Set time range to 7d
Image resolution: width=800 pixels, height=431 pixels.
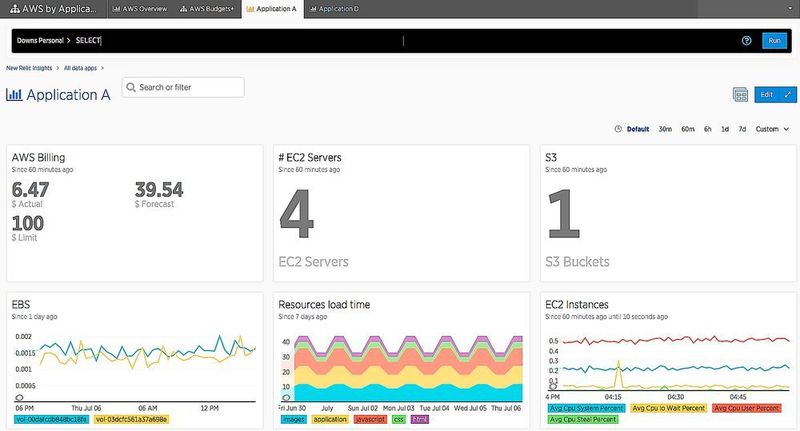(742, 129)
